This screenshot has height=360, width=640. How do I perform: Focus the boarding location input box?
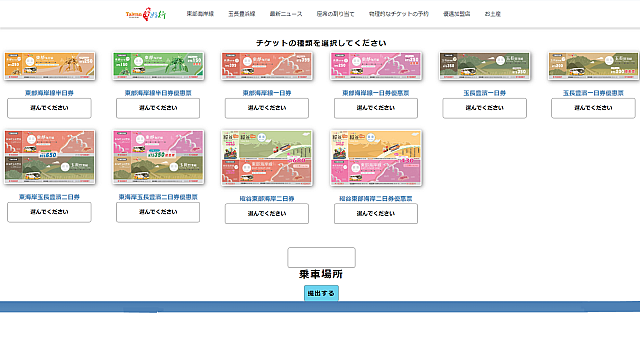[x=321, y=258]
